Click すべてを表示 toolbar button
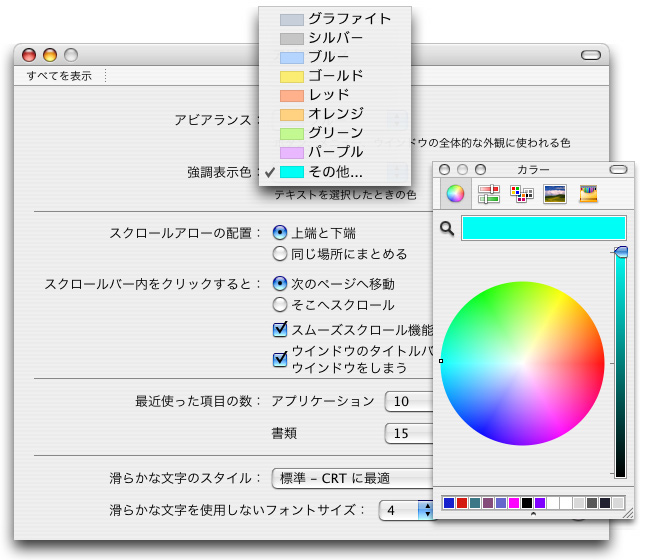The image size is (645, 560). pyautogui.click(x=59, y=76)
